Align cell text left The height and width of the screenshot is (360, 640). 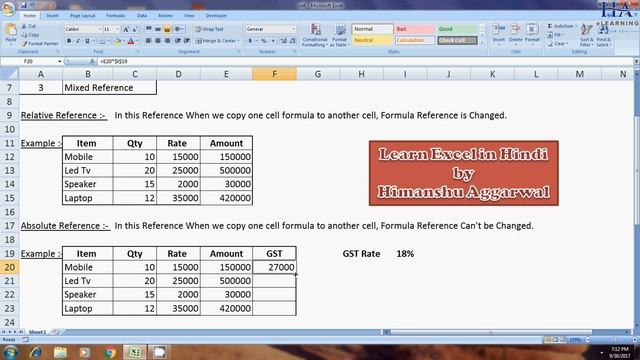tap(149, 41)
